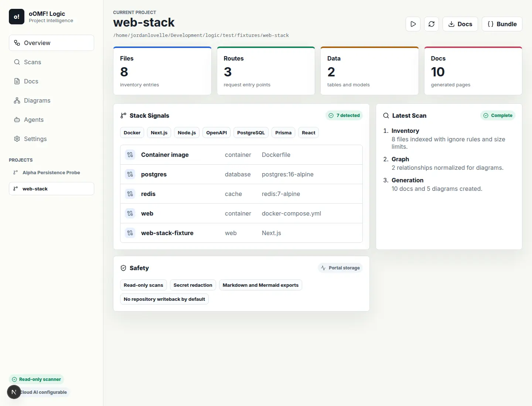Click the Node.js stack tag

(x=187, y=133)
